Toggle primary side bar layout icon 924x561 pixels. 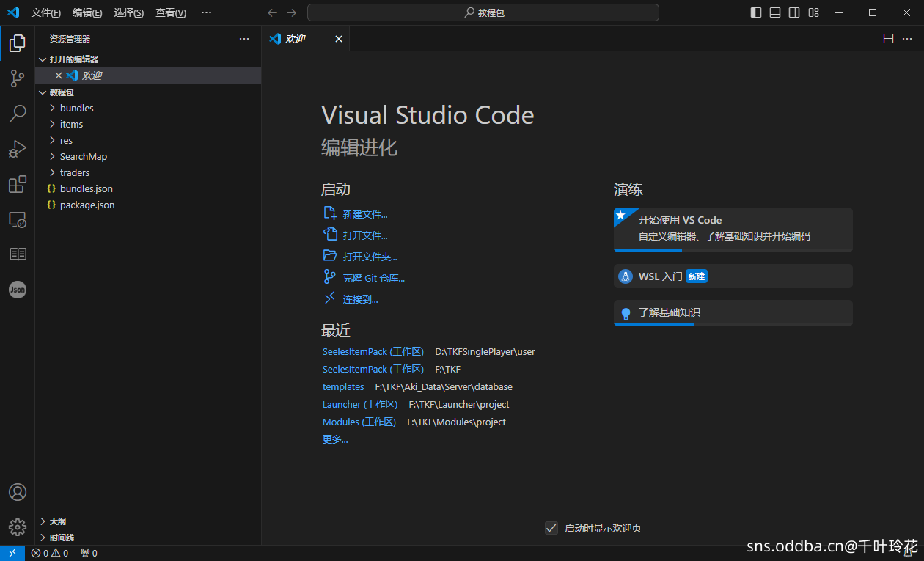click(756, 12)
